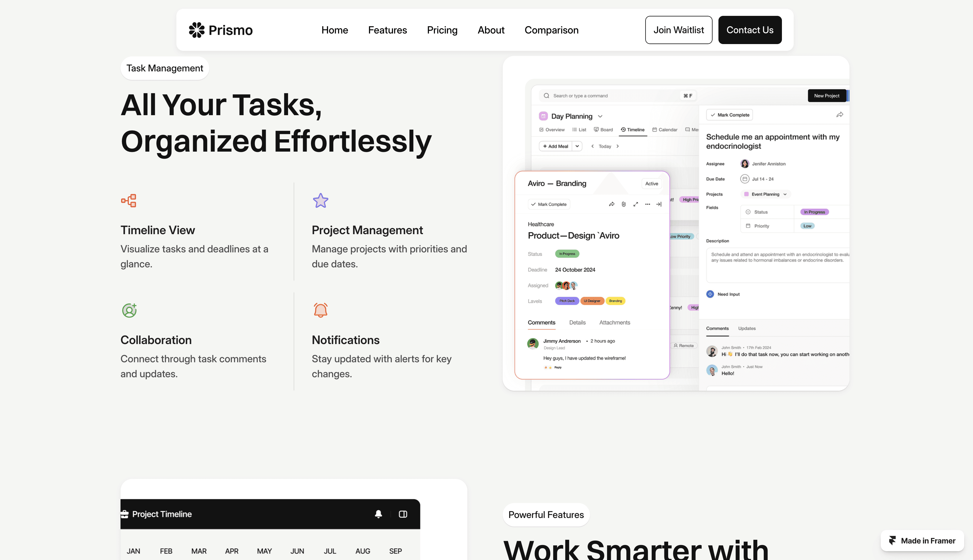
Task: Expand the Day Planning project dropdown
Action: [600, 117]
